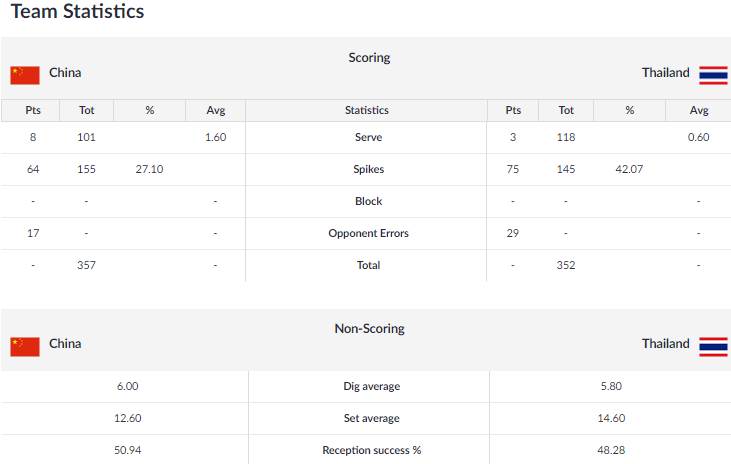Click the Dig average row label

[372, 387]
